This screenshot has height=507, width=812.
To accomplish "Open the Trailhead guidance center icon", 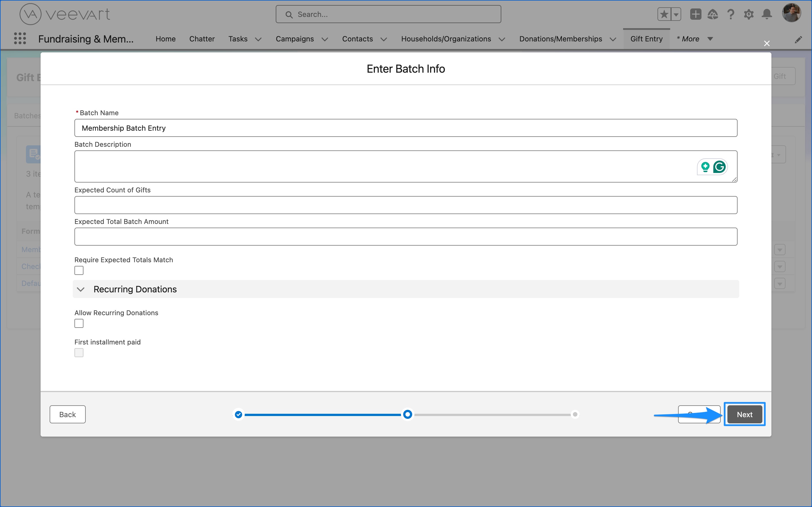I will coord(713,14).
